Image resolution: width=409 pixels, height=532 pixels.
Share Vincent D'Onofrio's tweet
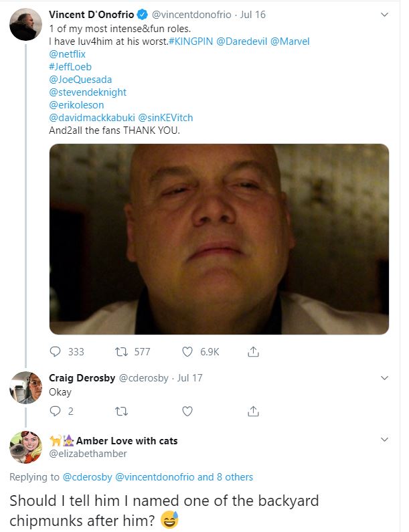[x=253, y=351]
